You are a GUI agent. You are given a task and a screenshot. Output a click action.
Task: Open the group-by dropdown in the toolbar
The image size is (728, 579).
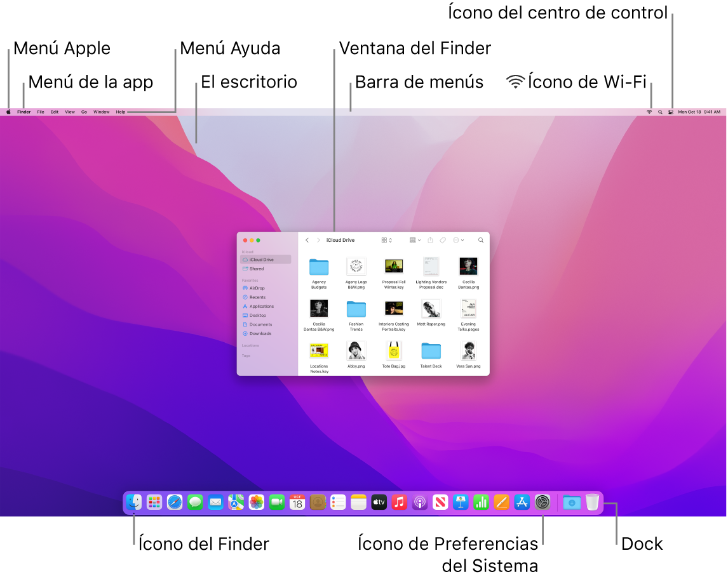(415, 240)
